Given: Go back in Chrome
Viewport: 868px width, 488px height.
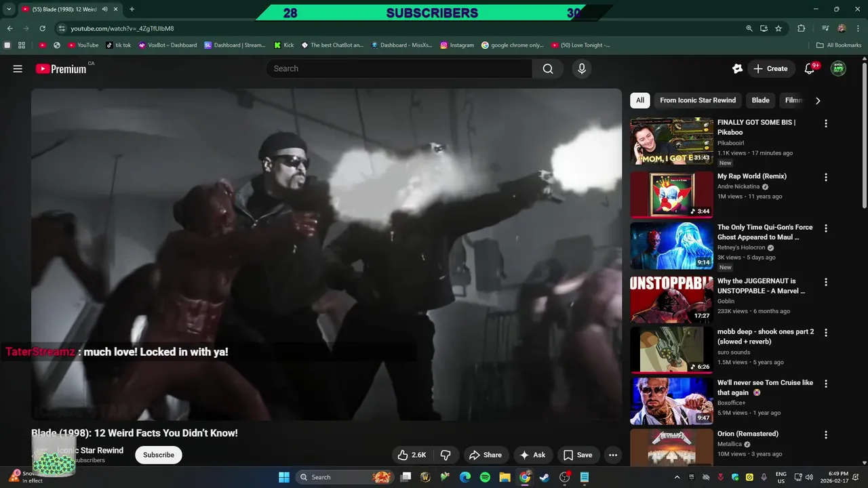Looking at the screenshot, I should coord(9,28).
